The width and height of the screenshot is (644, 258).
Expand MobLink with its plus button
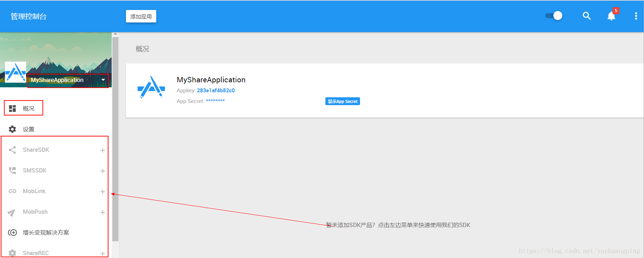point(103,192)
